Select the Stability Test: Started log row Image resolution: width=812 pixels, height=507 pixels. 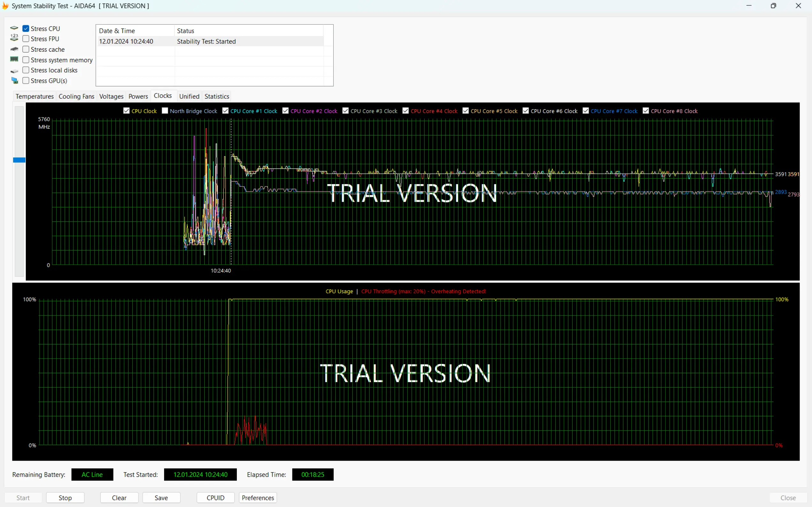click(206, 42)
